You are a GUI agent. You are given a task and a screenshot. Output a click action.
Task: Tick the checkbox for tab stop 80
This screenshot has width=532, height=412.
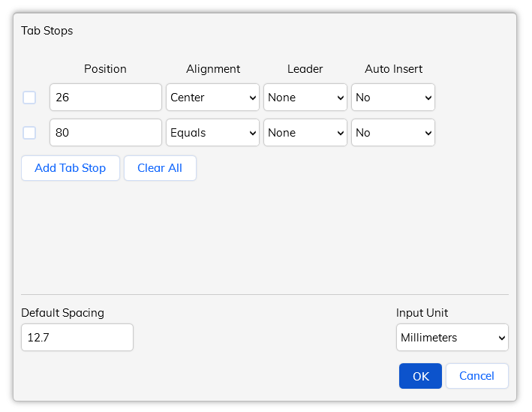pos(29,133)
